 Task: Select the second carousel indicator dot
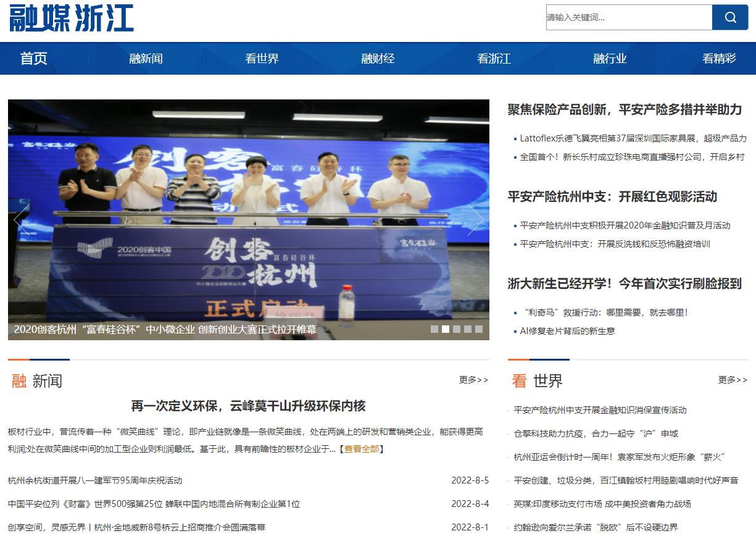(x=446, y=329)
